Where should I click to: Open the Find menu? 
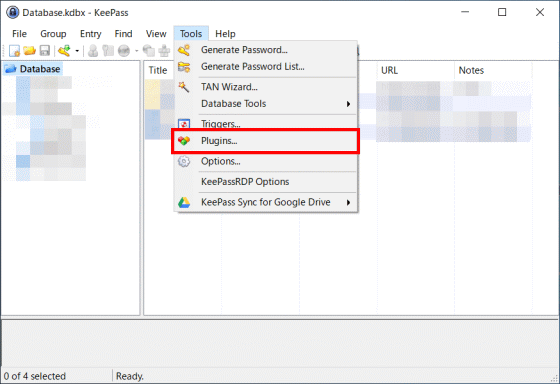tap(123, 34)
